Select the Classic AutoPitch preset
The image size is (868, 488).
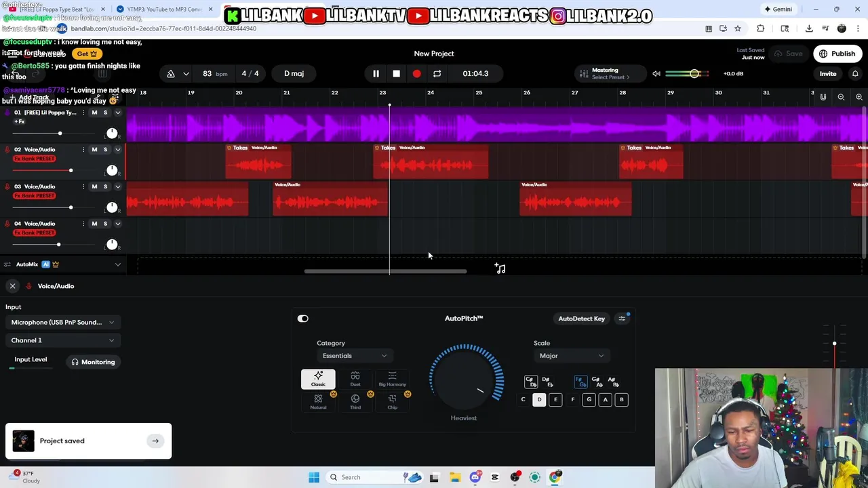[x=318, y=380]
